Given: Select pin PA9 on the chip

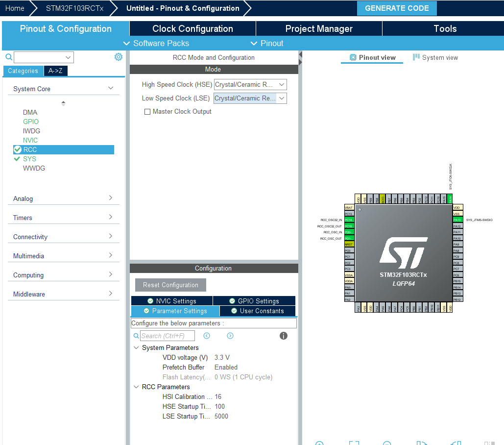Looking at the screenshot, I should point(457,245).
